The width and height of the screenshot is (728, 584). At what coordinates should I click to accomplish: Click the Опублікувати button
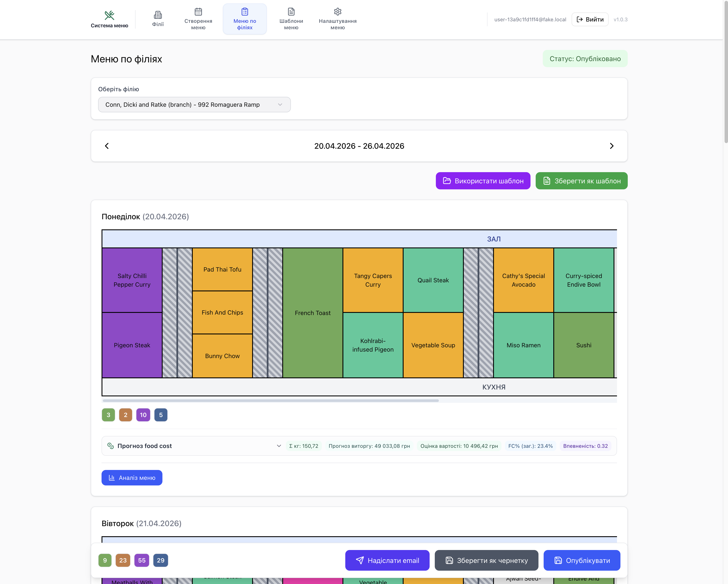click(x=582, y=560)
